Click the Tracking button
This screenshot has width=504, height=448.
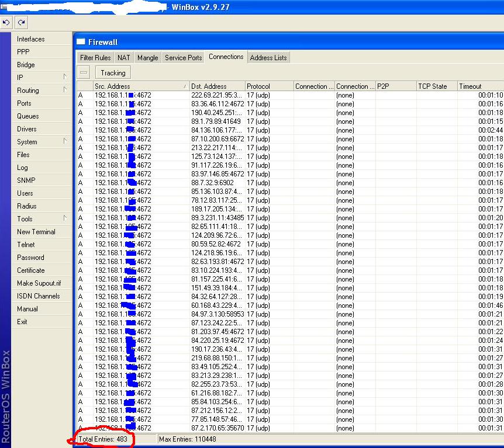(x=113, y=73)
